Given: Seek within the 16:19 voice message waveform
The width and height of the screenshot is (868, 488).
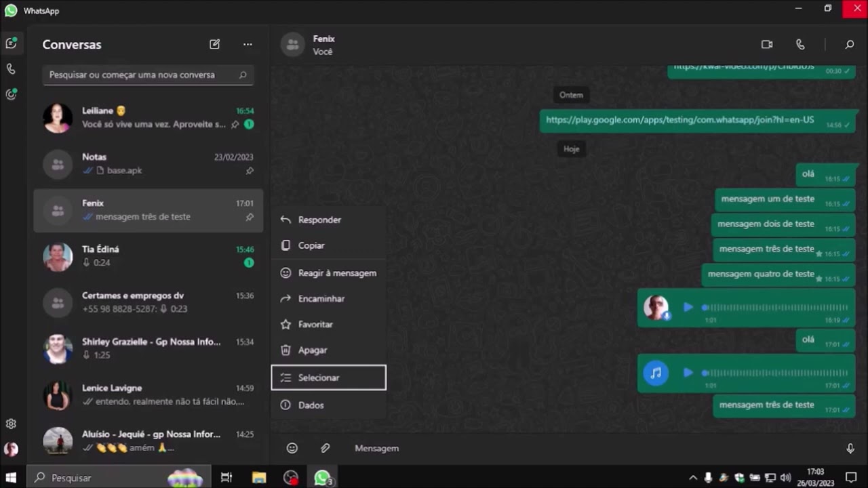Looking at the screenshot, I should click(x=775, y=308).
